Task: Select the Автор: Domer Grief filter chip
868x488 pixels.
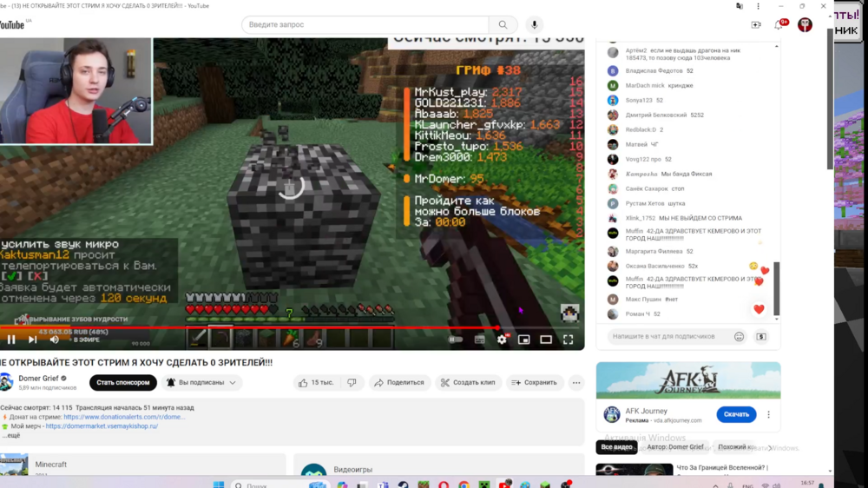Action: click(674, 447)
